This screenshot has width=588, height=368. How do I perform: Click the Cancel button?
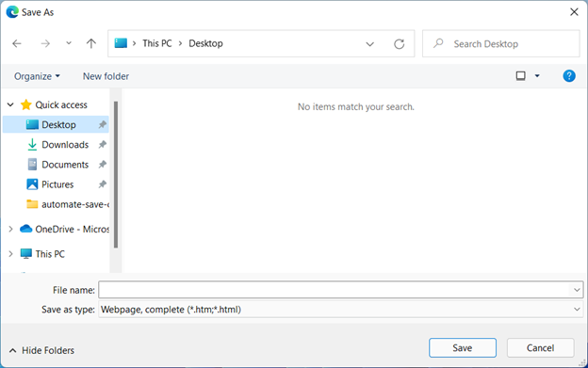pos(540,348)
